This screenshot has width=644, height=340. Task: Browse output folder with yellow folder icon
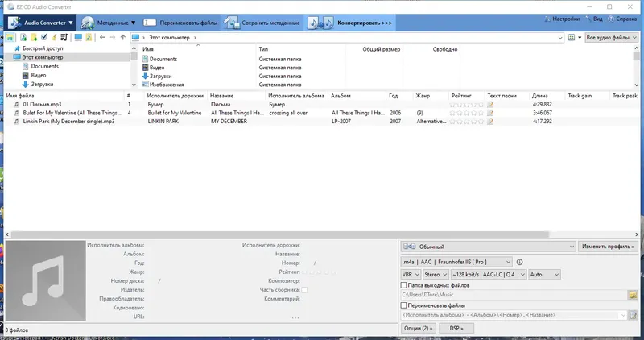[x=633, y=295]
